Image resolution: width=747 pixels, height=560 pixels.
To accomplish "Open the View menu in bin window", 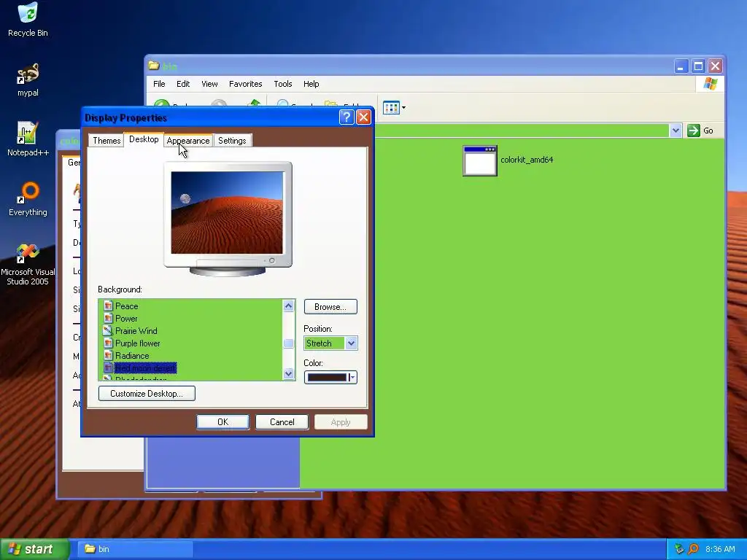I will point(209,84).
